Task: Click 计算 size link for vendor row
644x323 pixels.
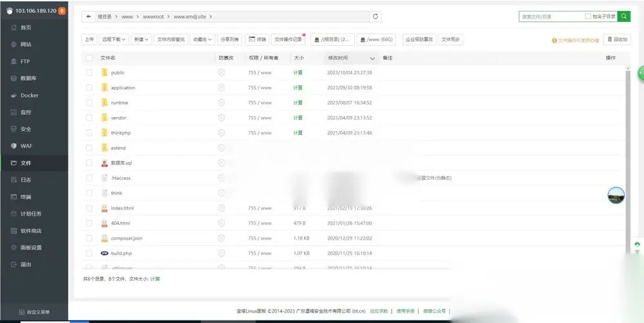Action: [x=298, y=118]
